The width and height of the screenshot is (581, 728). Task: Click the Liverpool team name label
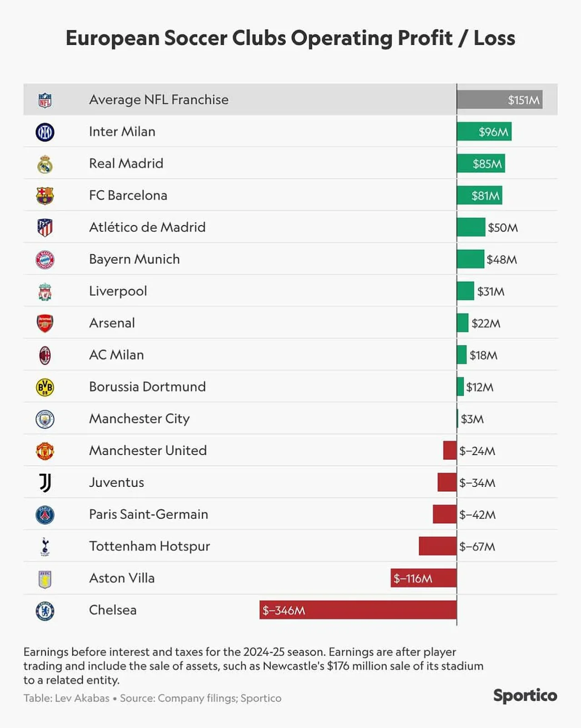(x=118, y=291)
